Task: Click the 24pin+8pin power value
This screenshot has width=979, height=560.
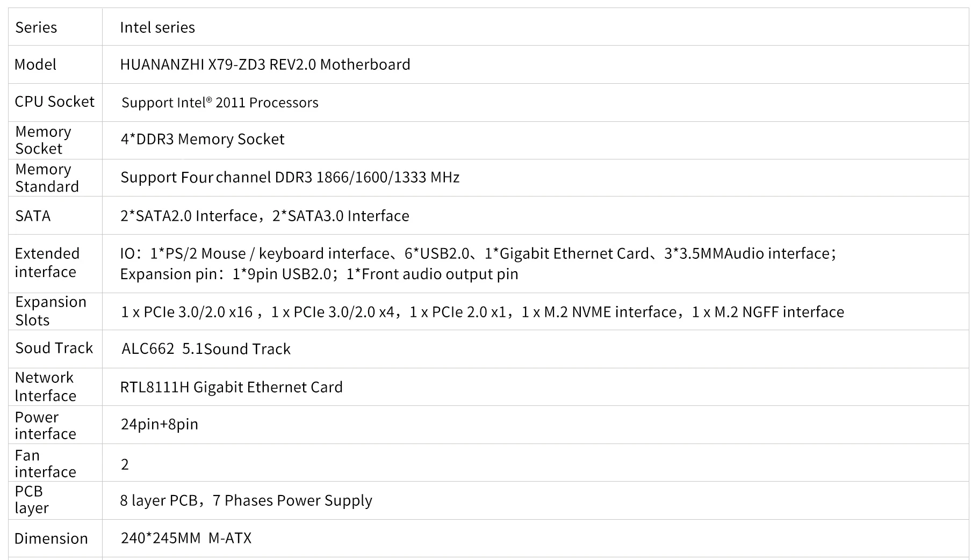Action: tap(160, 424)
